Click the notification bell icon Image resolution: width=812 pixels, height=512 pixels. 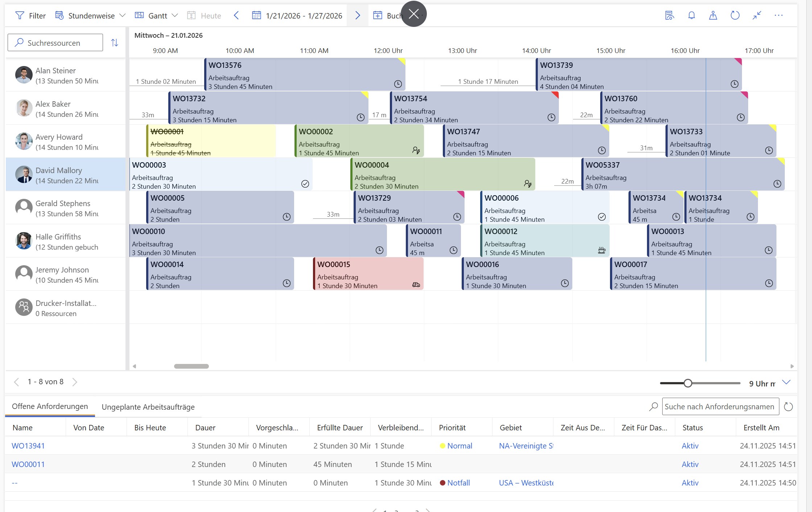(691, 15)
